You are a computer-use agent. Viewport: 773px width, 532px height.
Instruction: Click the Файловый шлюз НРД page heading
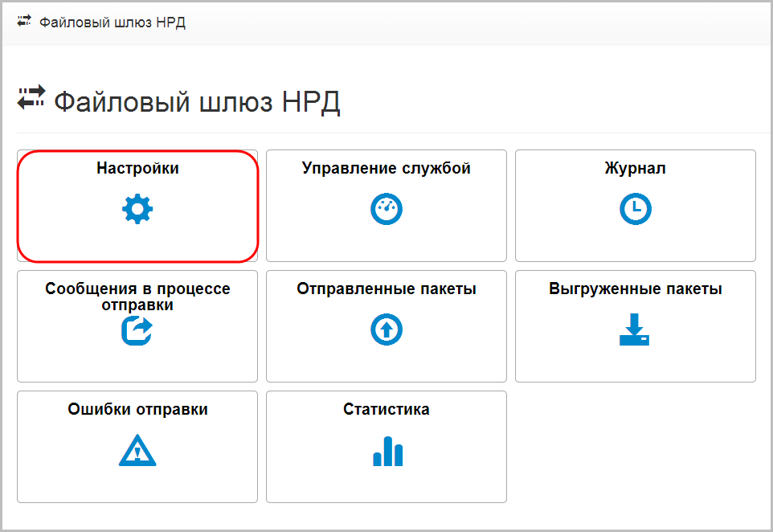pos(197,102)
